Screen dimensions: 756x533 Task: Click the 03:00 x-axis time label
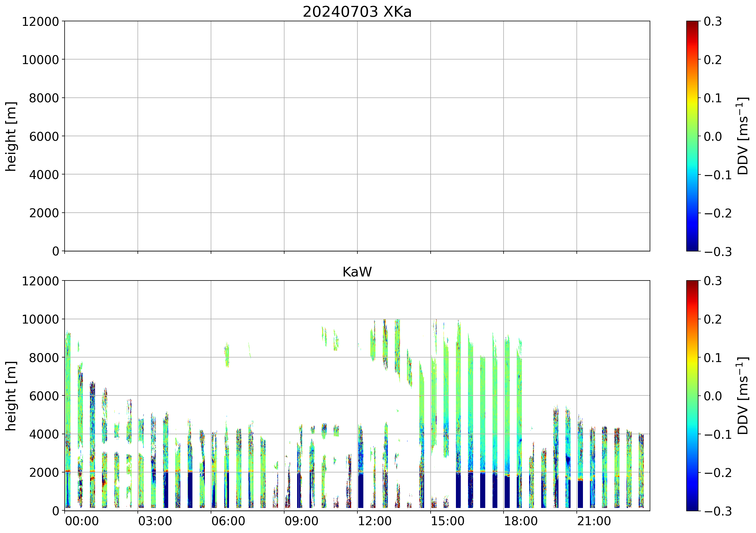tap(155, 521)
